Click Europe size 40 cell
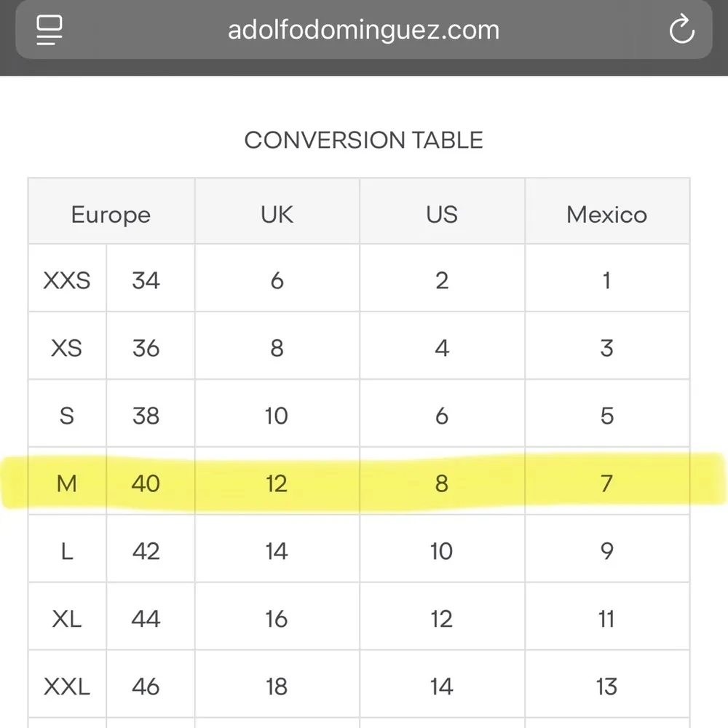The width and height of the screenshot is (728, 728). click(146, 483)
